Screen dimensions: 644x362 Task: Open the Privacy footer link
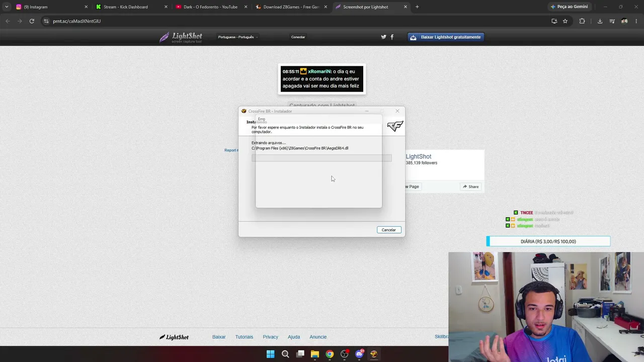[x=270, y=337]
